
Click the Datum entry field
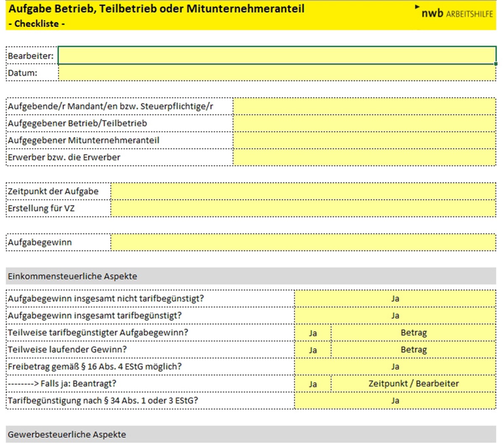click(277, 73)
